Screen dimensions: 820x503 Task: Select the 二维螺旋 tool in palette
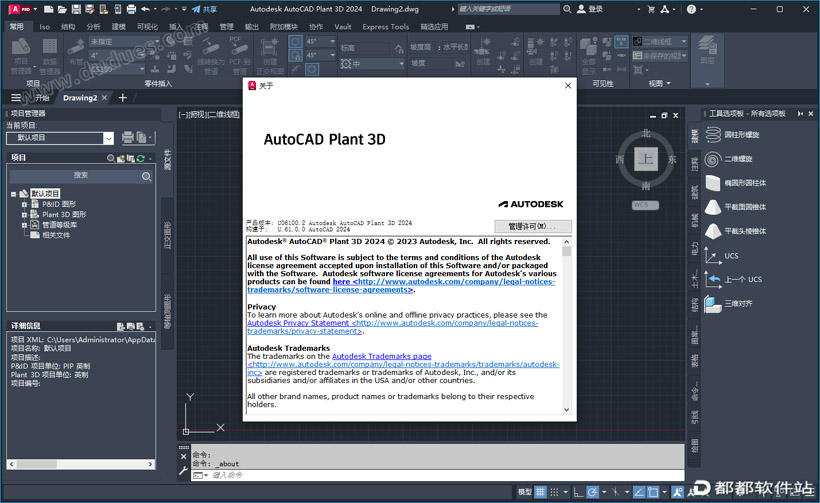pos(728,158)
